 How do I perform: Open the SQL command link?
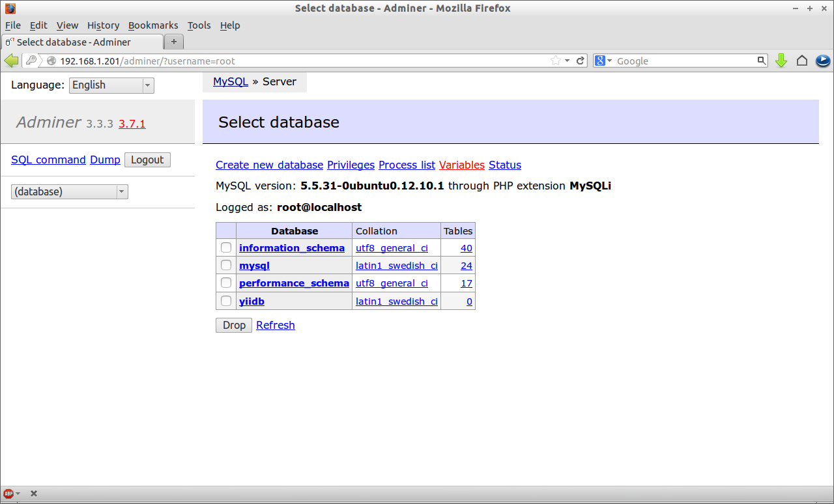(48, 160)
